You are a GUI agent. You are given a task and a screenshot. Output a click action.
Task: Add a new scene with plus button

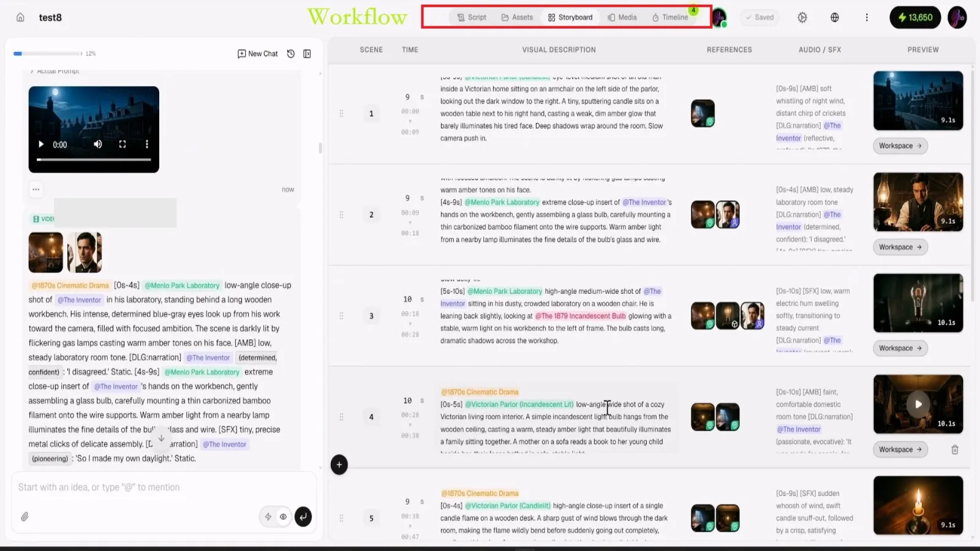pyautogui.click(x=339, y=465)
